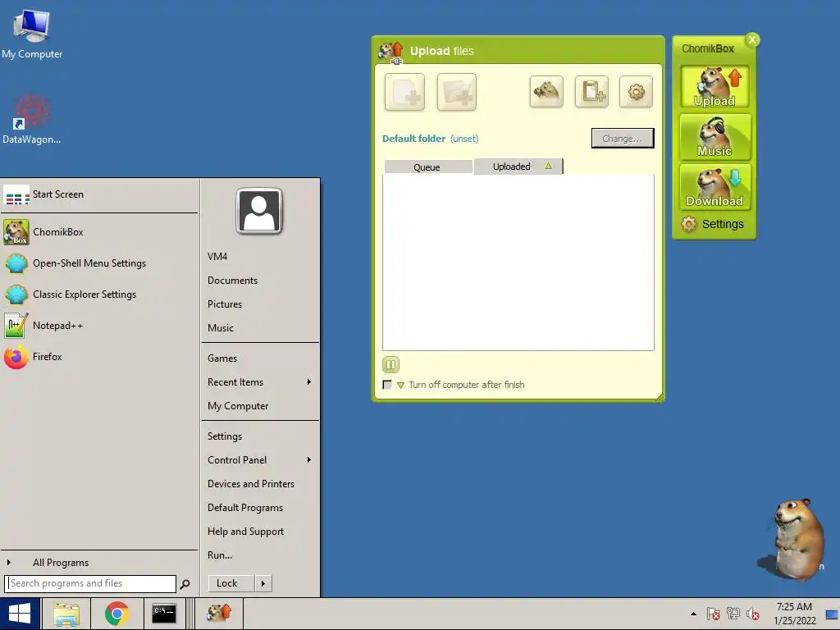Open Google Chrome from the taskbar
The height and width of the screenshot is (630, 840).
point(116,614)
